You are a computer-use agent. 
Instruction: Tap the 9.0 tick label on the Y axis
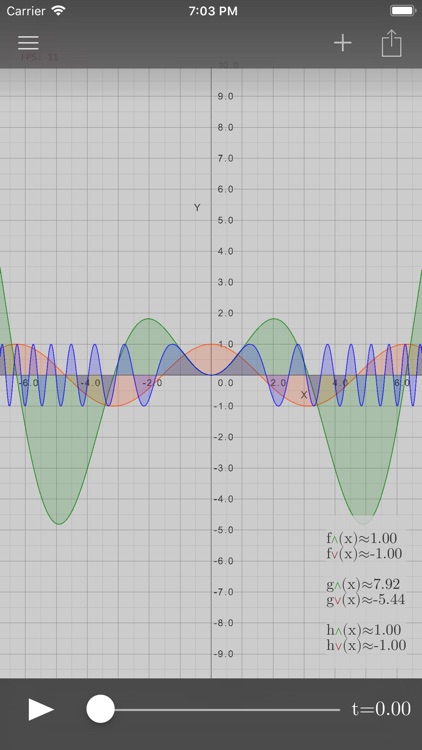225,97
